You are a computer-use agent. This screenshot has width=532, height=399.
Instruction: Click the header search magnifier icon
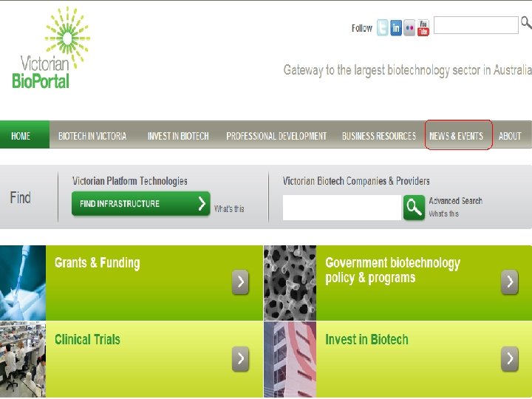click(x=526, y=23)
